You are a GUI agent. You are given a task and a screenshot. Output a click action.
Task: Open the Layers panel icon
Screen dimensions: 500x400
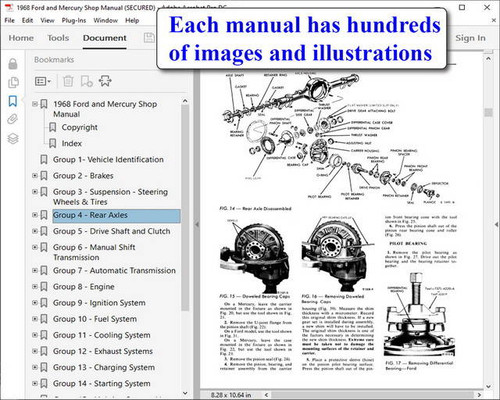coord(13,138)
